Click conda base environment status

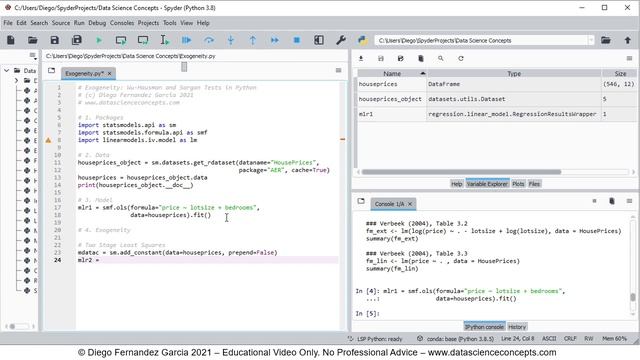(x=456, y=338)
